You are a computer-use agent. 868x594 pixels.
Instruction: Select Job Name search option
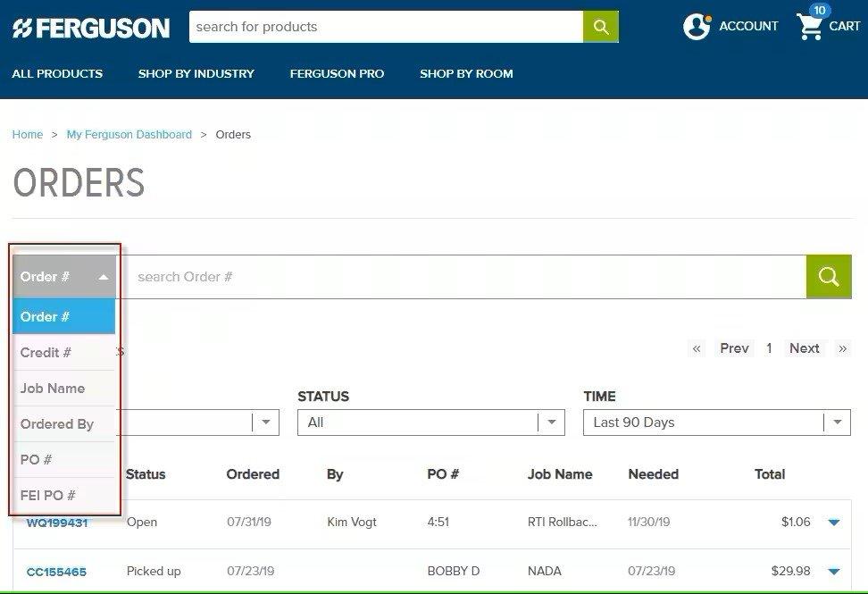tap(63, 388)
